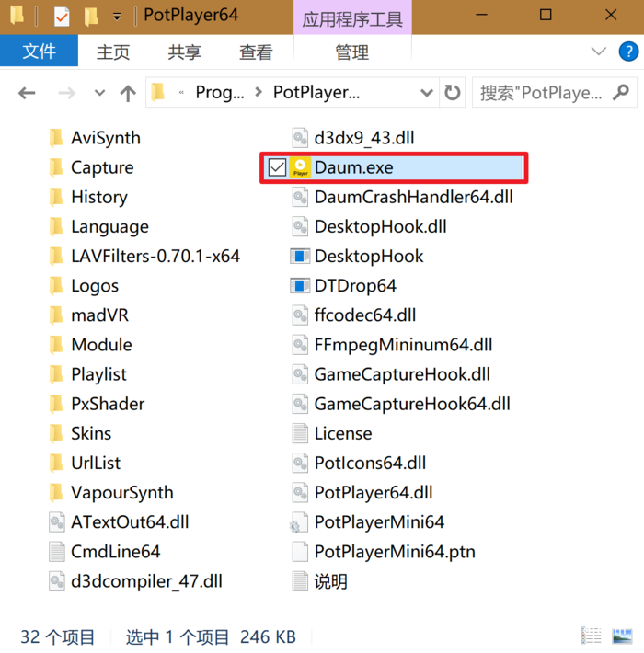Viewport: 644px width, 653px height.
Task: Open the 管理 ribbon tab
Action: [352, 52]
